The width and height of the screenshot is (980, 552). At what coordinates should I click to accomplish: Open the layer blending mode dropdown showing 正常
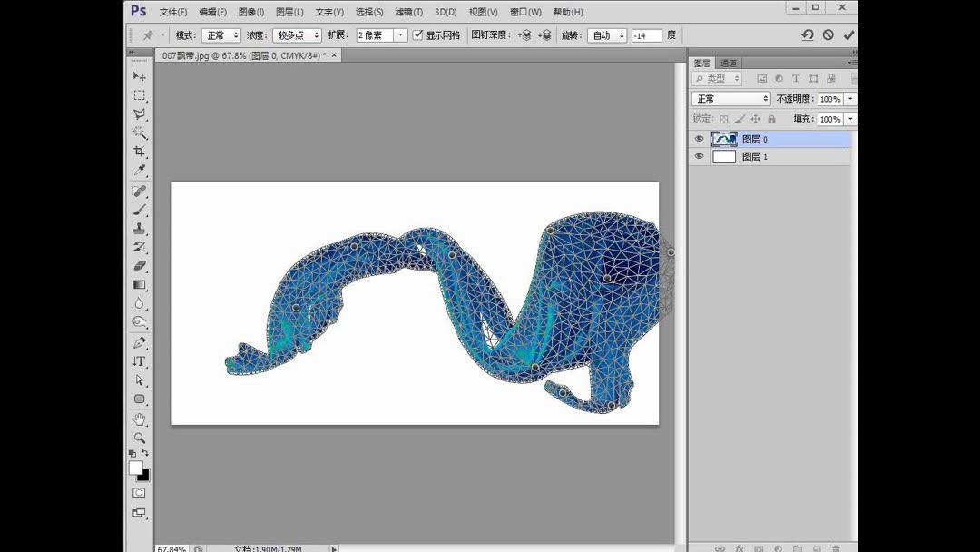730,97
